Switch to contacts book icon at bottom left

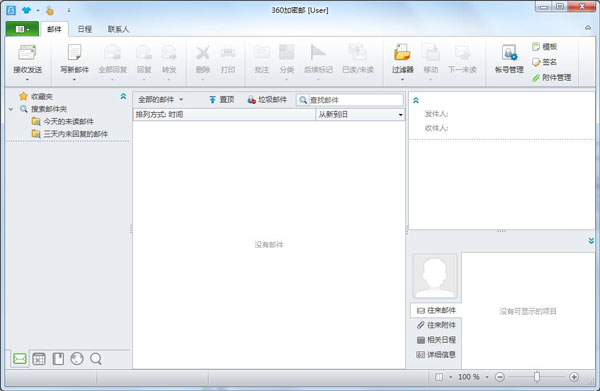[58, 359]
